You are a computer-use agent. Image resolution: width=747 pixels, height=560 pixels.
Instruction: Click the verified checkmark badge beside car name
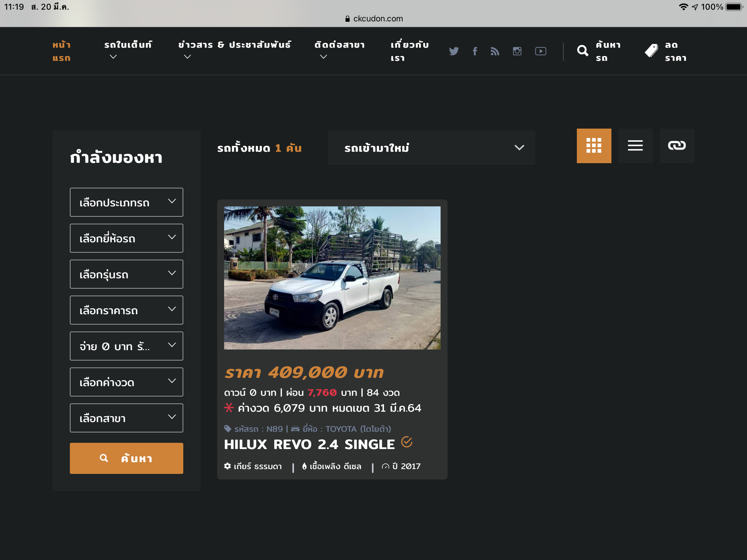[407, 442]
